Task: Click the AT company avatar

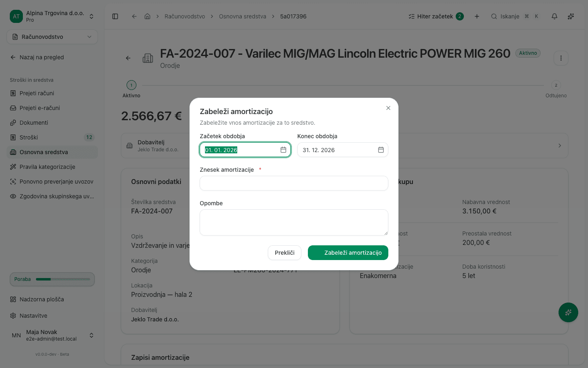Action: click(x=16, y=16)
